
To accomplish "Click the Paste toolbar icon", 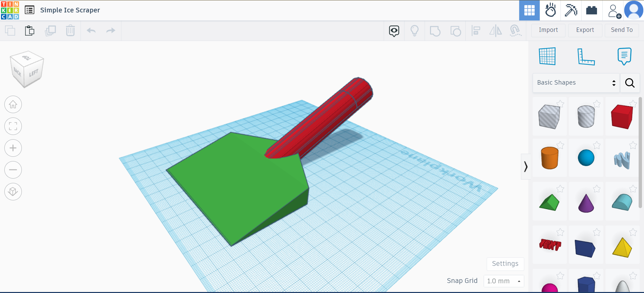I will tap(30, 31).
